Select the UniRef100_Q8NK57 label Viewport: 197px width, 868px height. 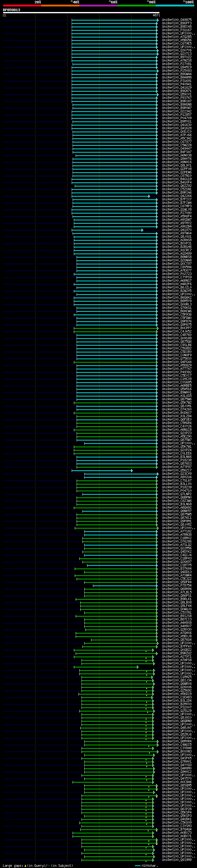(x=177, y=511)
